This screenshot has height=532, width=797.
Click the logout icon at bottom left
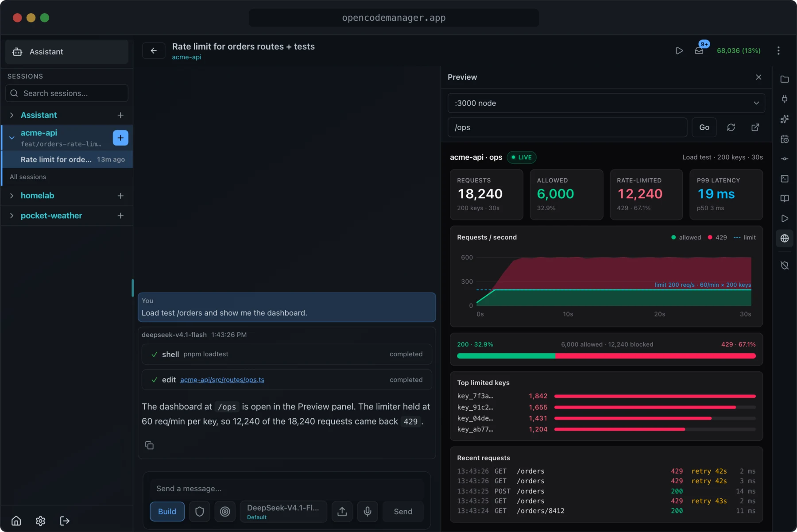[65, 520]
